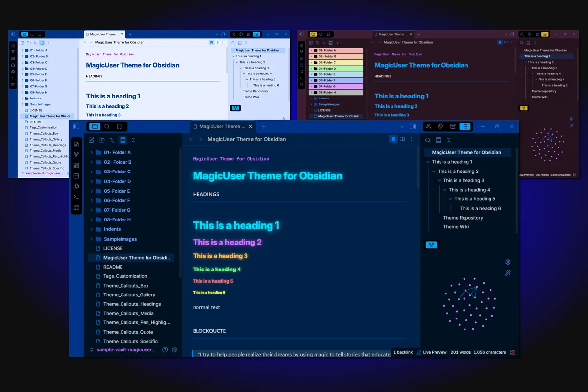Switch to reading view in front window
Viewport: 588px width, 392px height.
click(x=402, y=139)
